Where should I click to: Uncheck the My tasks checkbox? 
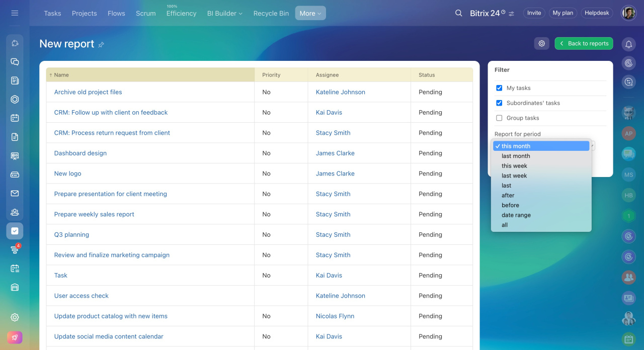[499, 88]
